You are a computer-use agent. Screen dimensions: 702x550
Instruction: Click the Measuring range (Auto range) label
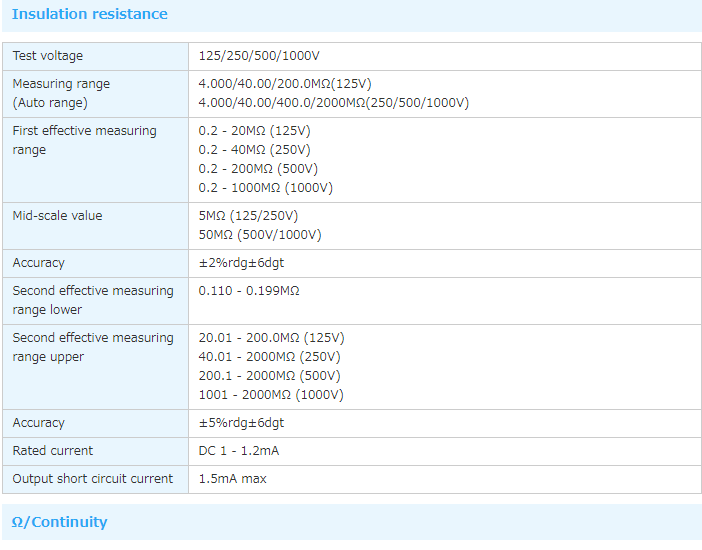click(61, 93)
